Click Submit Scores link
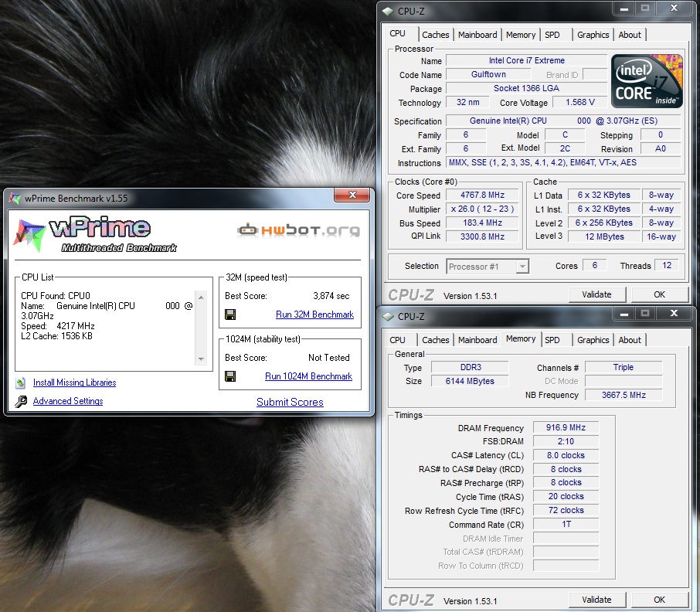Screen dimensions: 700x612 tap(290, 402)
